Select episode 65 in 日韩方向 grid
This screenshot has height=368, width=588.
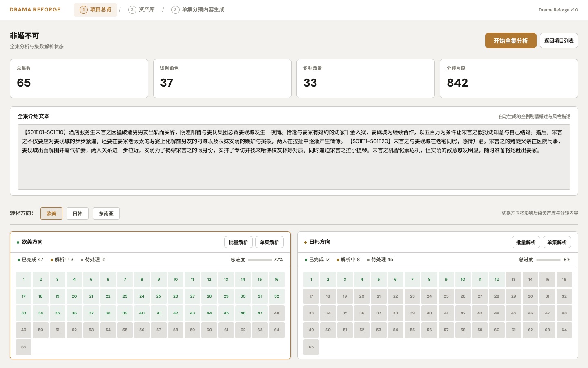pyautogui.click(x=311, y=347)
